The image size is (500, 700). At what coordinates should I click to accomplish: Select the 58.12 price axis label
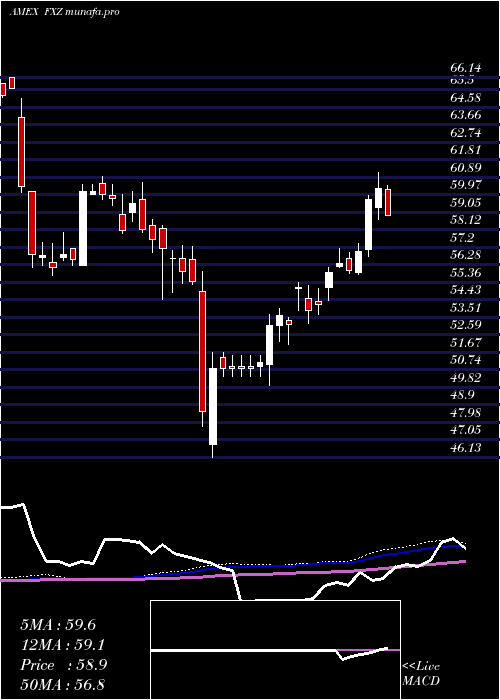(x=466, y=220)
